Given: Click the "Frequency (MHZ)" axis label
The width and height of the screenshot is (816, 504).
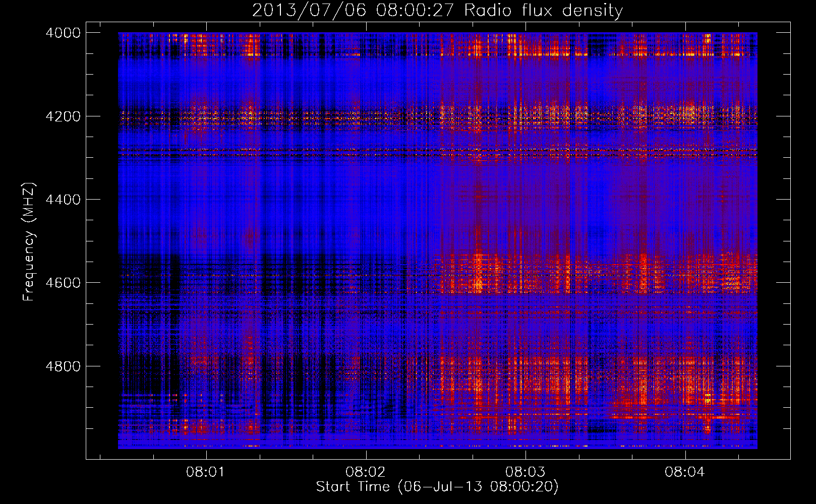Looking at the screenshot, I should (29, 241).
